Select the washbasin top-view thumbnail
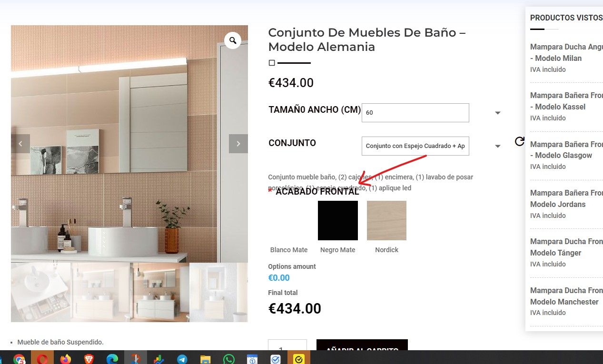 [40, 292]
